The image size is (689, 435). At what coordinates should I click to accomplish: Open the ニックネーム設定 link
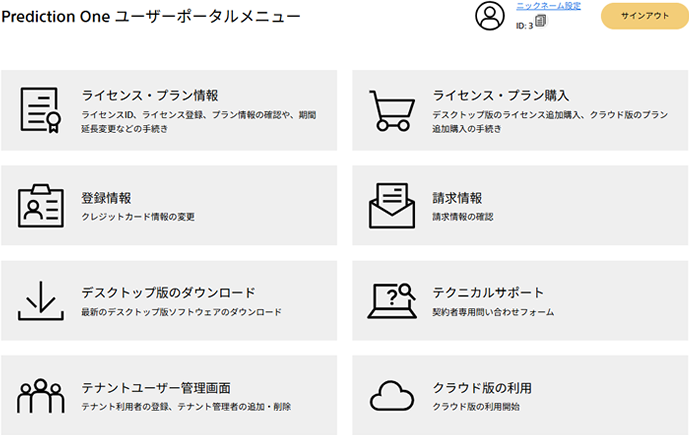(548, 6)
